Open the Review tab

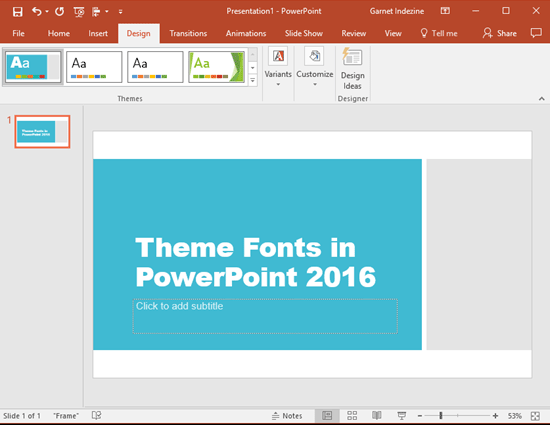point(354,33)
